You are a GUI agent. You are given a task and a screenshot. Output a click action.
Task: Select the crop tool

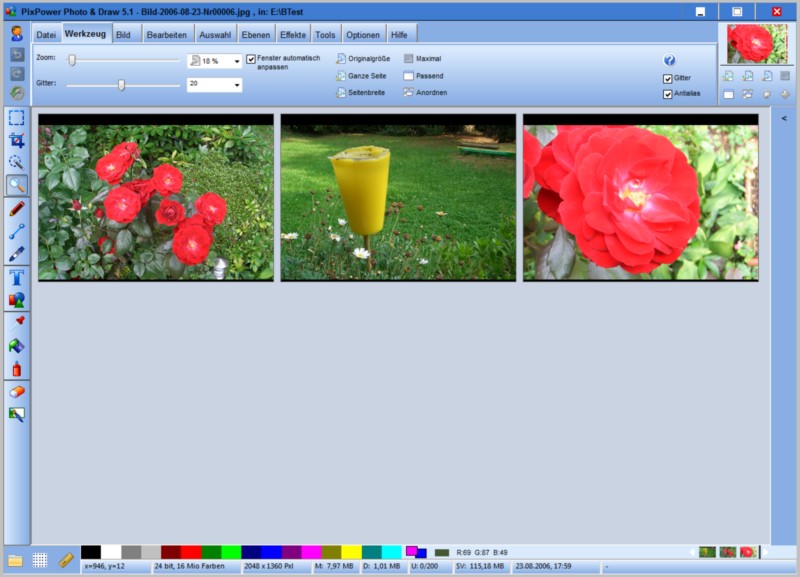[x=16, y=140]
